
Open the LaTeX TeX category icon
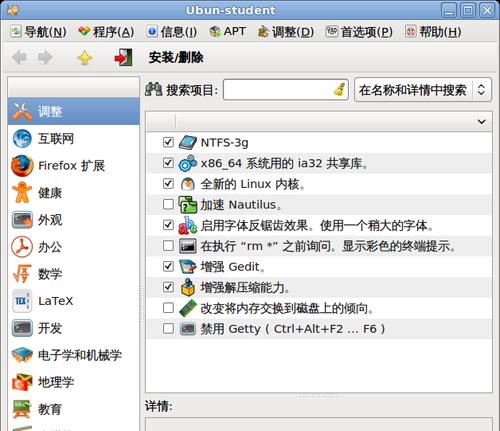click(x=22, y=301)
